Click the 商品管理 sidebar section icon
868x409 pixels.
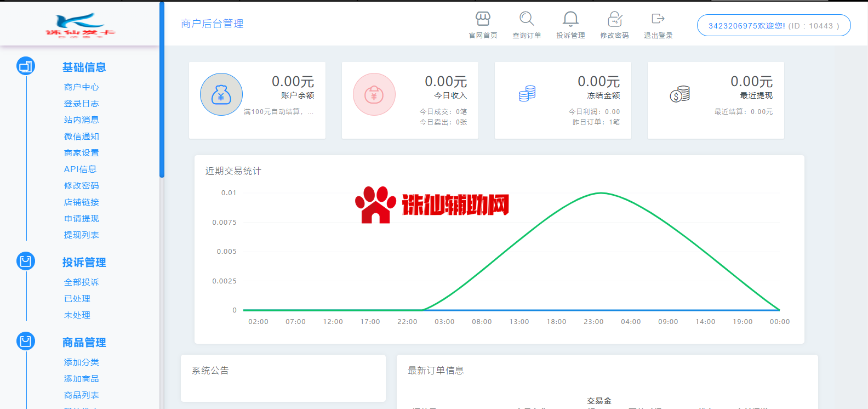(26, 341)
